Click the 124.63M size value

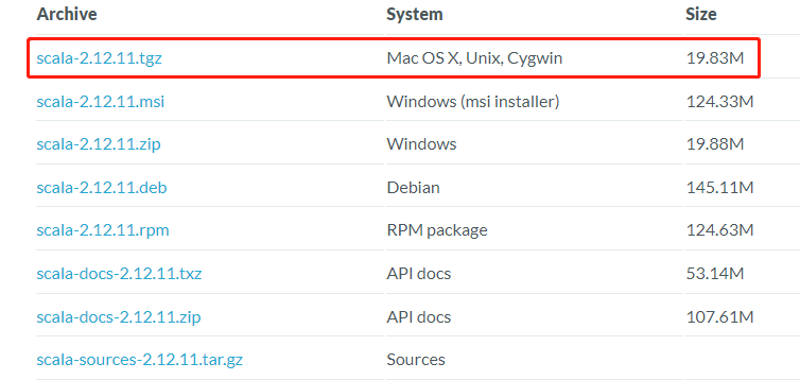tap(719, 231)
